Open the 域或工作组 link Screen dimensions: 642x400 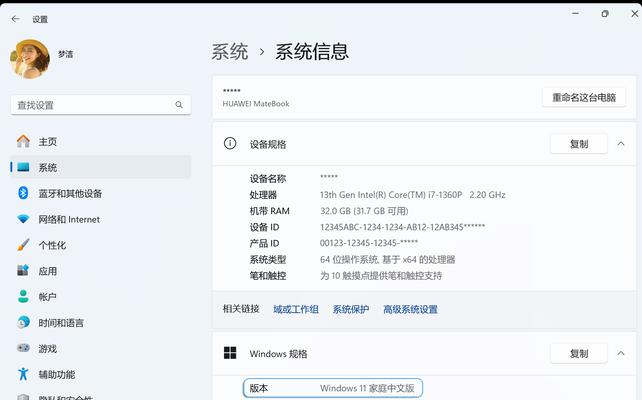point(296,309)
